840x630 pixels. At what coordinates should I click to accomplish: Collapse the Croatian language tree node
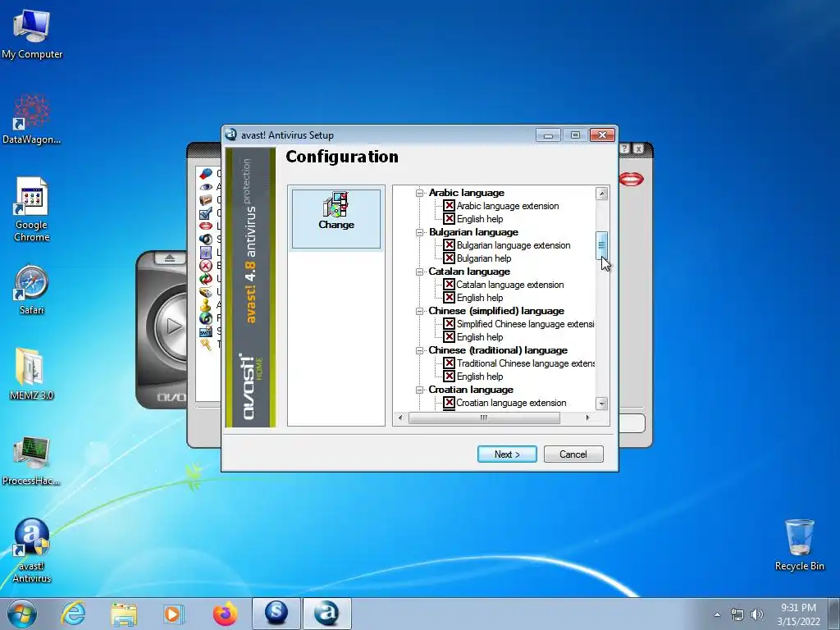pyautogui.click(x=419, y=390)
